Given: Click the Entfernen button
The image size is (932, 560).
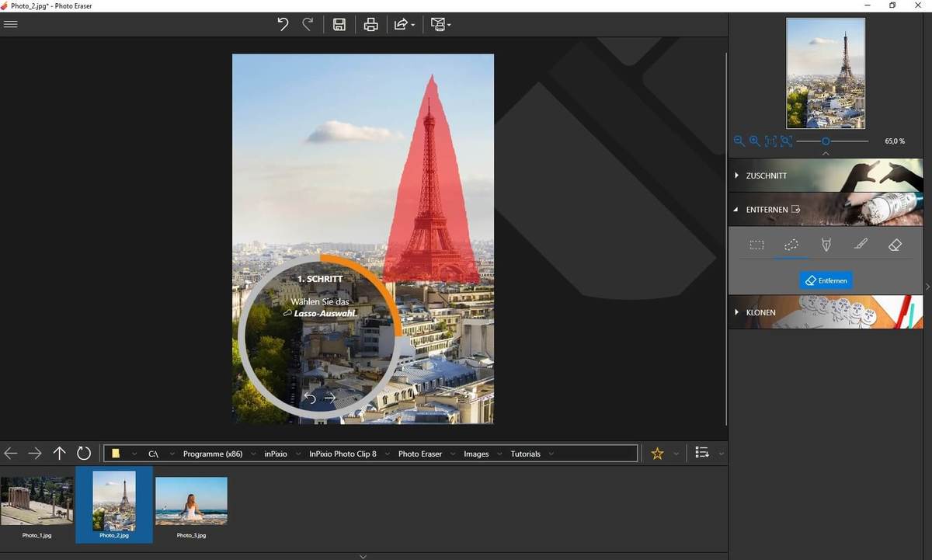Looking at the screenshot, I should 826,280.
